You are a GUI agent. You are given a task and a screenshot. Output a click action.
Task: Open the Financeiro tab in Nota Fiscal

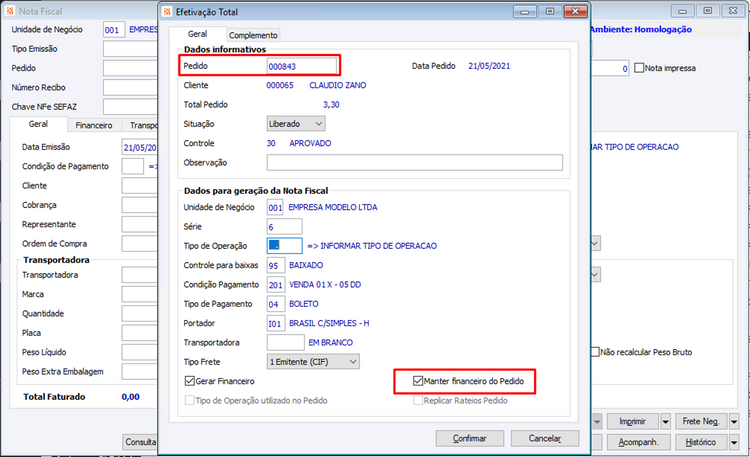point(94,125)
